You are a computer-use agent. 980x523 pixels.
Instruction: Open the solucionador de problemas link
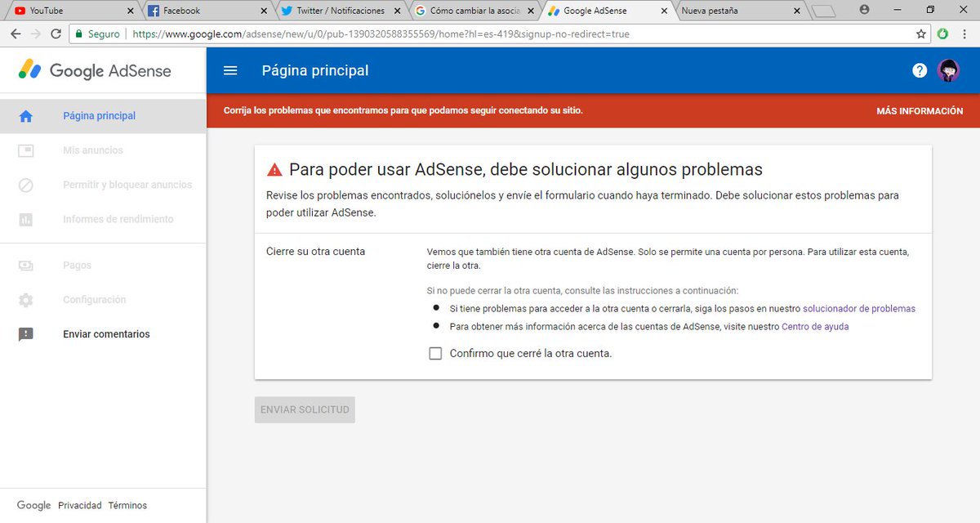click(859, 309)
